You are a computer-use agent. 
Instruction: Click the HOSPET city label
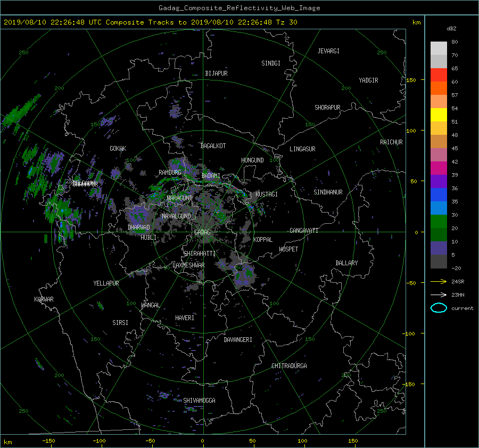click(288, 249)
